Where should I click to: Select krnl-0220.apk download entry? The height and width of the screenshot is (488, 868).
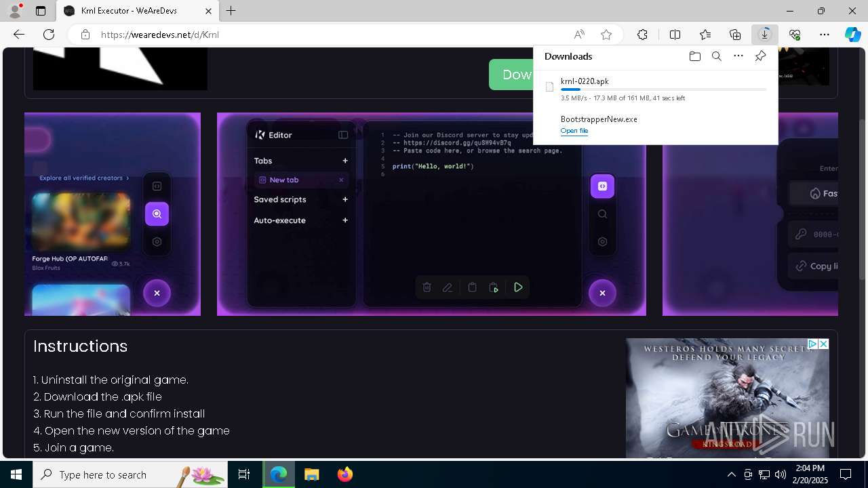pyautogui.click(x=656, y=89)
